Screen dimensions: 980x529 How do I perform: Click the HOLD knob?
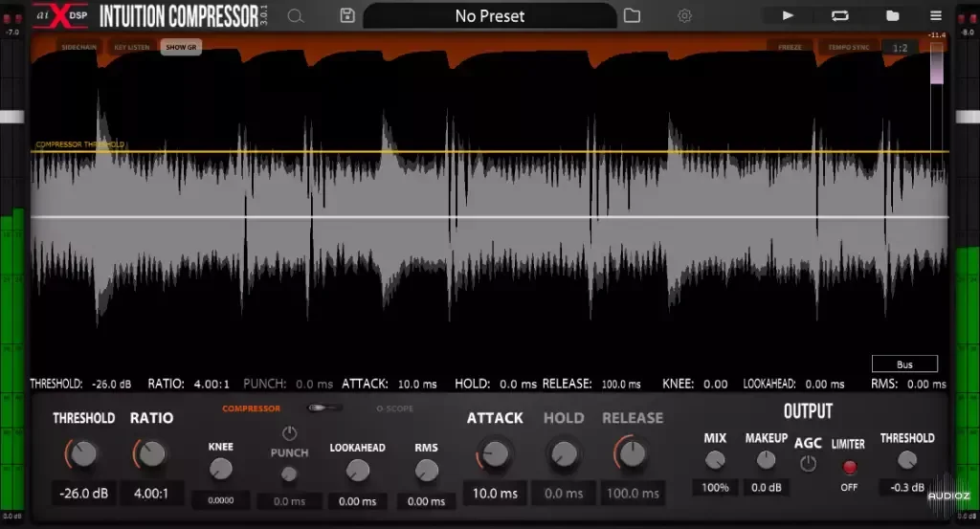[x=563, y=454]
